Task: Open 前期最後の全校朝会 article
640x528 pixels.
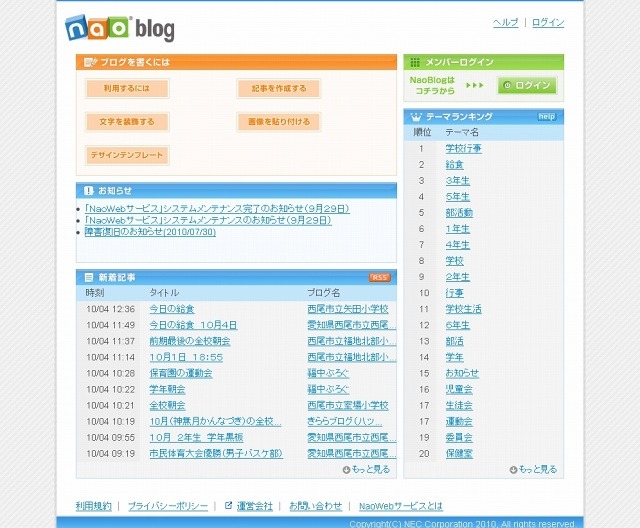Action: [x=189, y=341]
